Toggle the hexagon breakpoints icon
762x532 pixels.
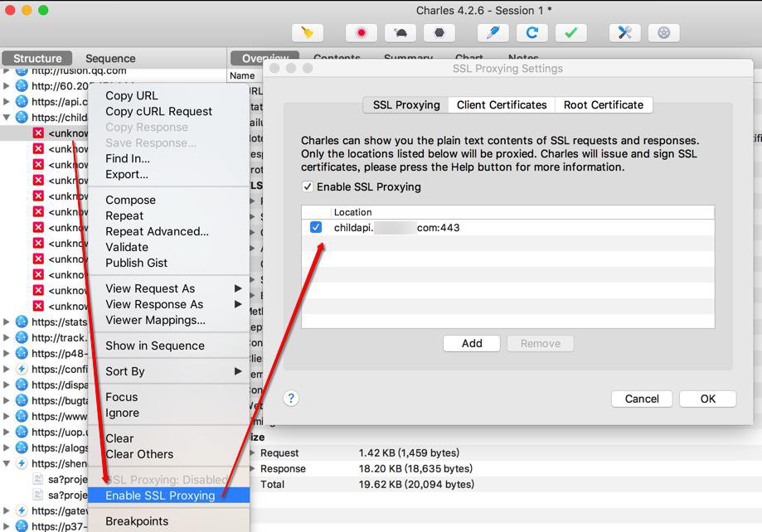(439, 32)
